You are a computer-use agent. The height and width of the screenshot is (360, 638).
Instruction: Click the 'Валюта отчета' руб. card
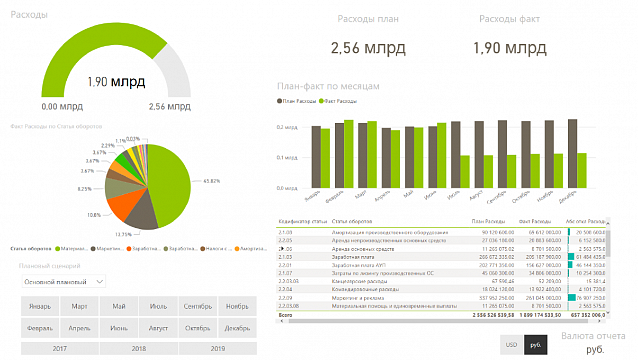[593, 343]
